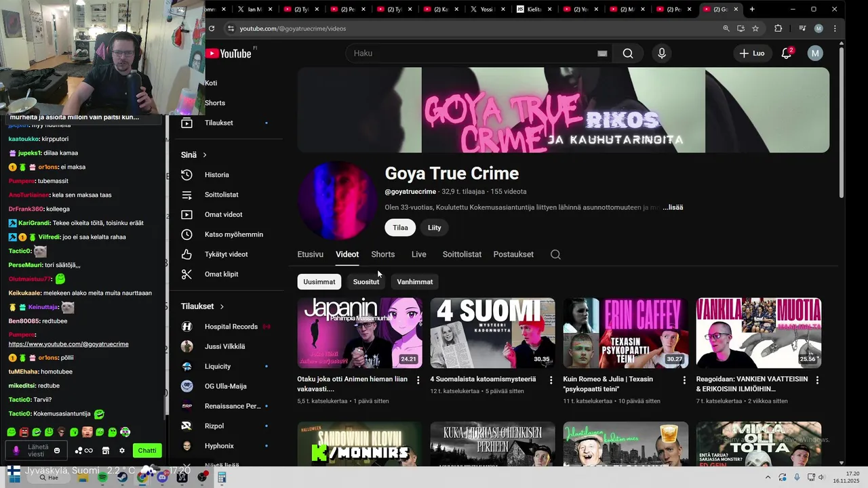The height and width of the screenshot is (488, 868).
Task: Open the chat shop icon
Action: 106,451
